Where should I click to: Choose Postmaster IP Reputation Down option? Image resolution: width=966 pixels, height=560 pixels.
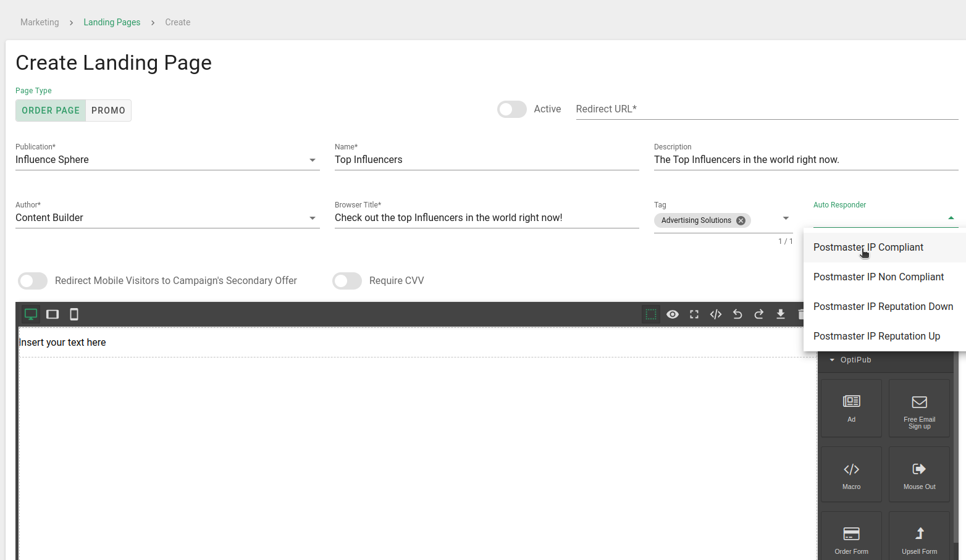pyautogui.click(x=884, y=307)
